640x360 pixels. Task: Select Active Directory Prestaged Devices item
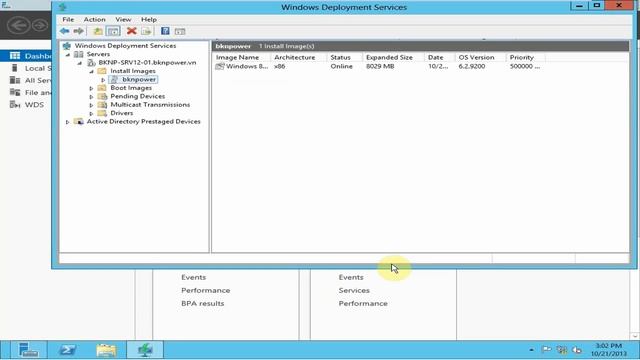click(143, 121)
